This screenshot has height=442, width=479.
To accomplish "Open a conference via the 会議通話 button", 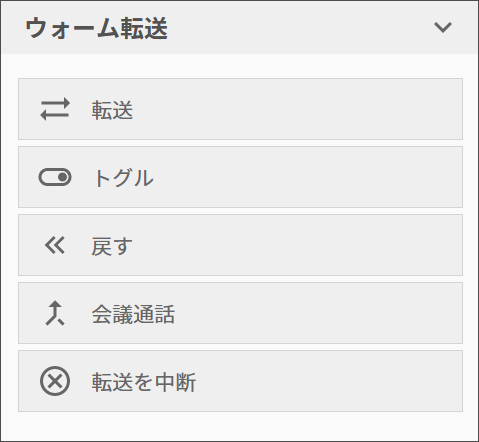I will [x=240, y=313].
